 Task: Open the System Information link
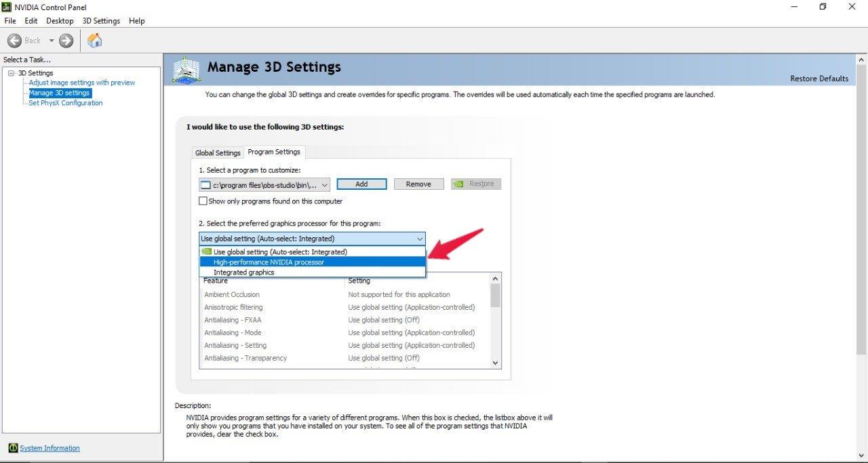pyautogui.click(x=50, y=448)
